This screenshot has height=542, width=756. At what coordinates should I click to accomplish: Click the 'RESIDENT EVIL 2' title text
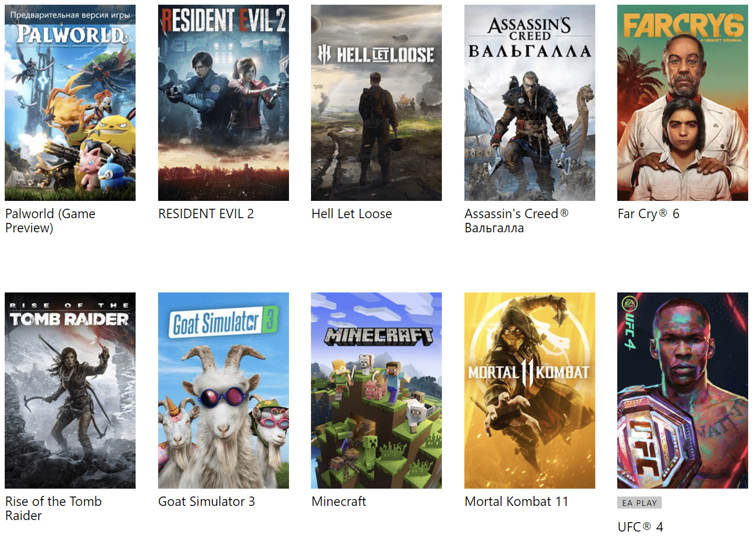(206, 214)
